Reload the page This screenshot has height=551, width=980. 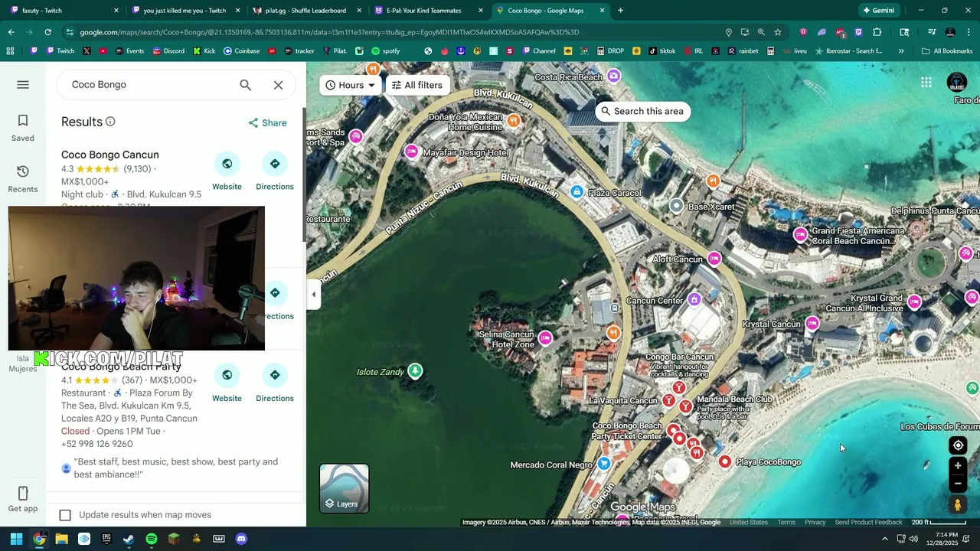point(48,32)
